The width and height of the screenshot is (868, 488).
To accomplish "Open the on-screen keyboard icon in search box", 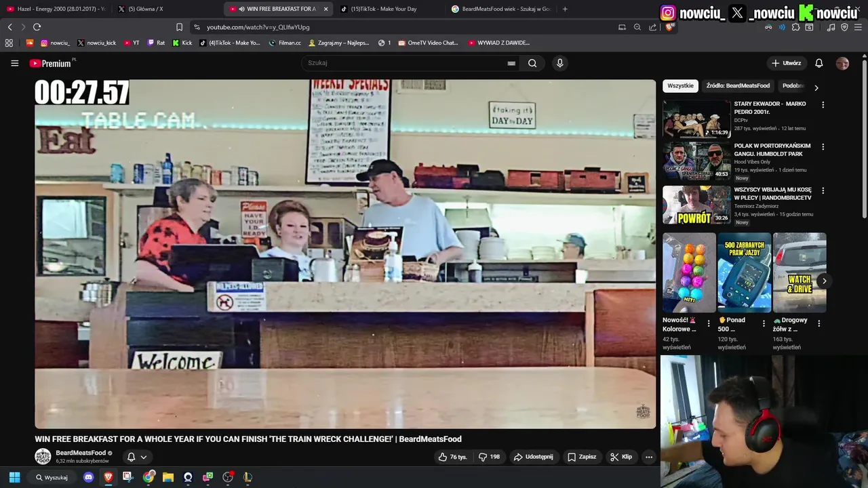I will coord(511,63).
